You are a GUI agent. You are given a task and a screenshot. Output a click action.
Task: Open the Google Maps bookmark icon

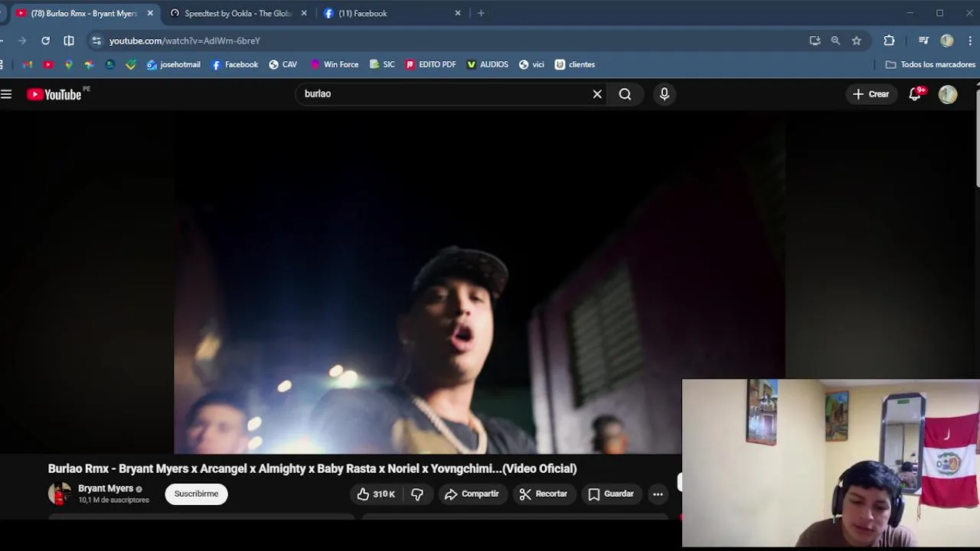tap(69, 64)
